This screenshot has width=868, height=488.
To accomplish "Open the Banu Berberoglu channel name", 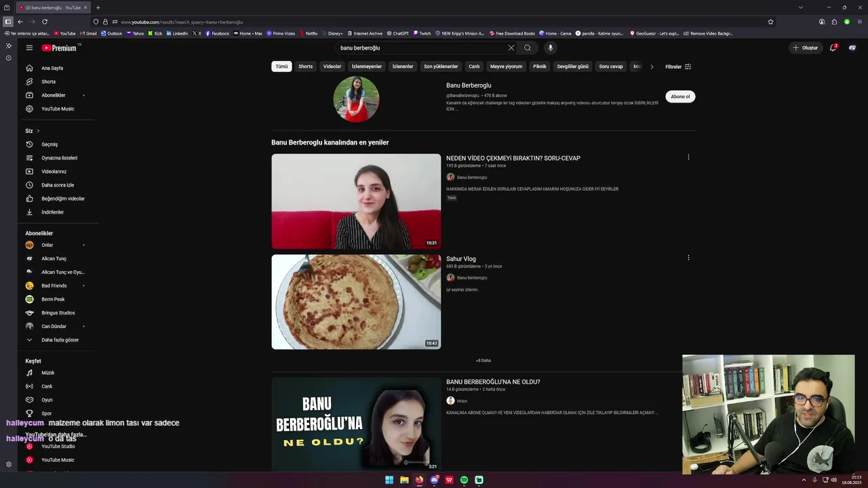I will pos(469,85).
